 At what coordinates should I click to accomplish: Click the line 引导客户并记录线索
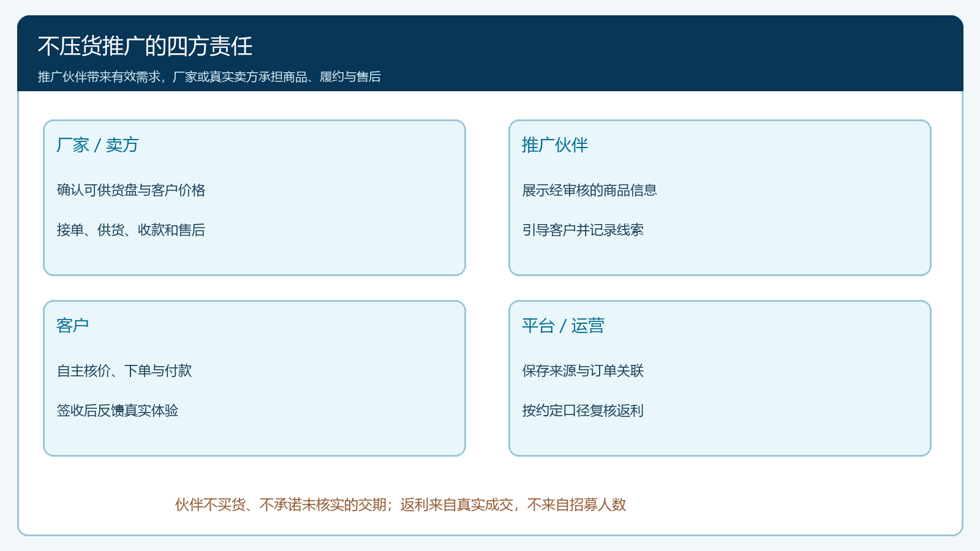click(582, 230)
